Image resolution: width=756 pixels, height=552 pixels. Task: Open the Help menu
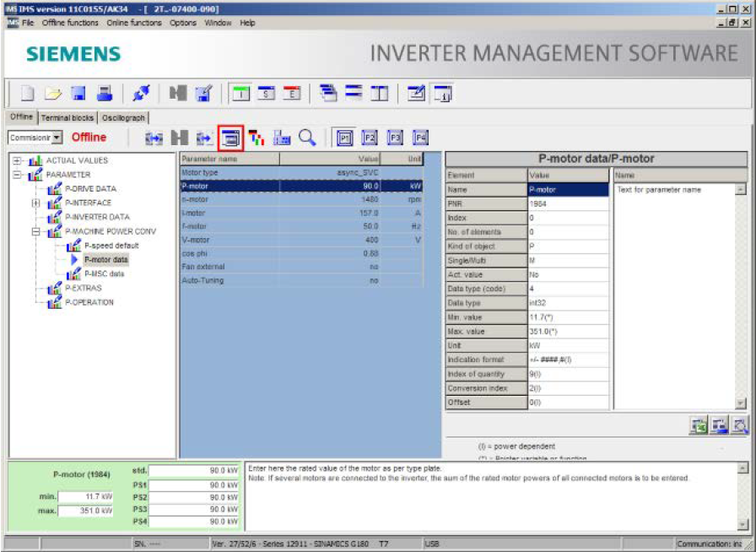247,23
